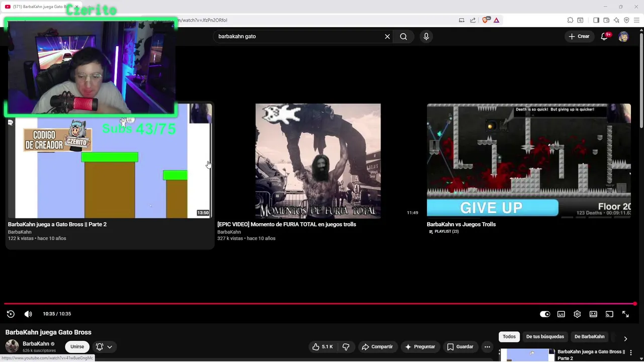Image resolution: width=644 pixels, height=362 pixels.
Task: Click the replay video button
Action: (x=11, y=314)
